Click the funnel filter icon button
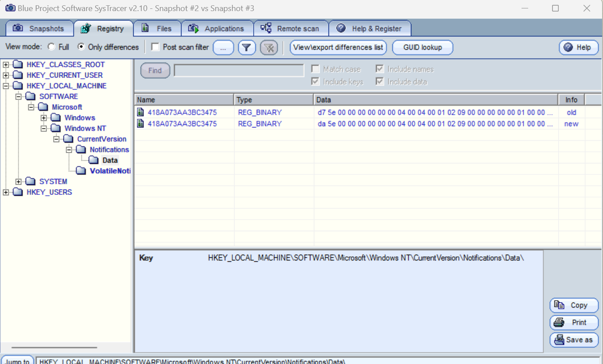The height and width of the screenshot is (364, 603). pyautogui.click(x=247, y=47)
